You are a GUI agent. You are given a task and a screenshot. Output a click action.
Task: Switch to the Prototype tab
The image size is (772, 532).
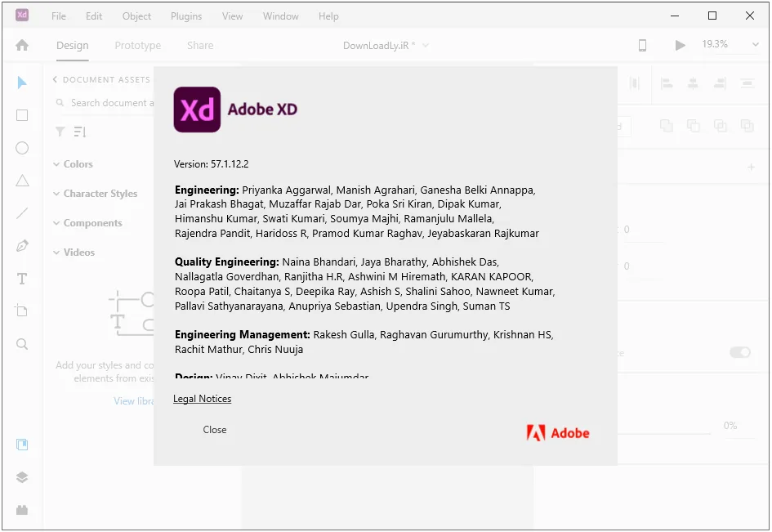[x=138, y=45]
